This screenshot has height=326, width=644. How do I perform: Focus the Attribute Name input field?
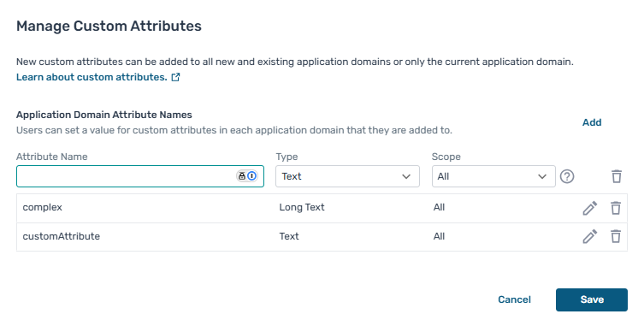point(140,176)
